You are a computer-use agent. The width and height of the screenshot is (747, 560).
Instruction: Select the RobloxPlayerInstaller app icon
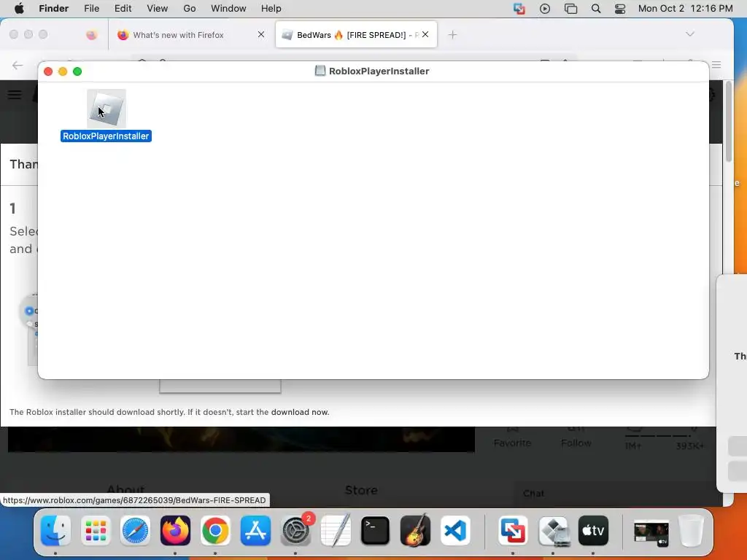click(x=107, y=109)
